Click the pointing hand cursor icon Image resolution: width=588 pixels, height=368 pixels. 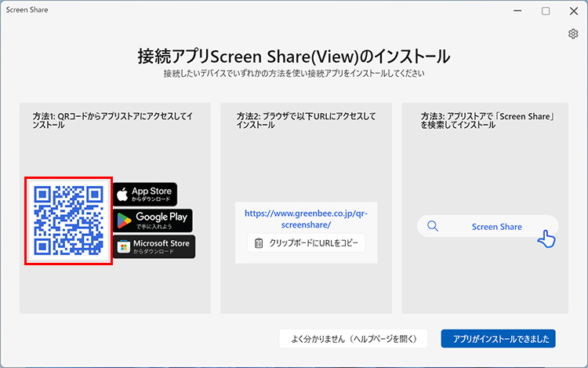pyautogui.click(x=546, y=239)
